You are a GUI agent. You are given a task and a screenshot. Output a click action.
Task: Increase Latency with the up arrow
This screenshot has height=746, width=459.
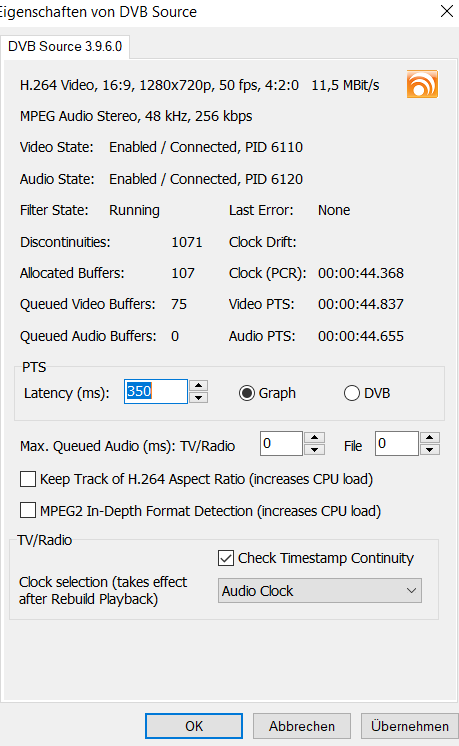pyautogui.click(x=198, y=386)
